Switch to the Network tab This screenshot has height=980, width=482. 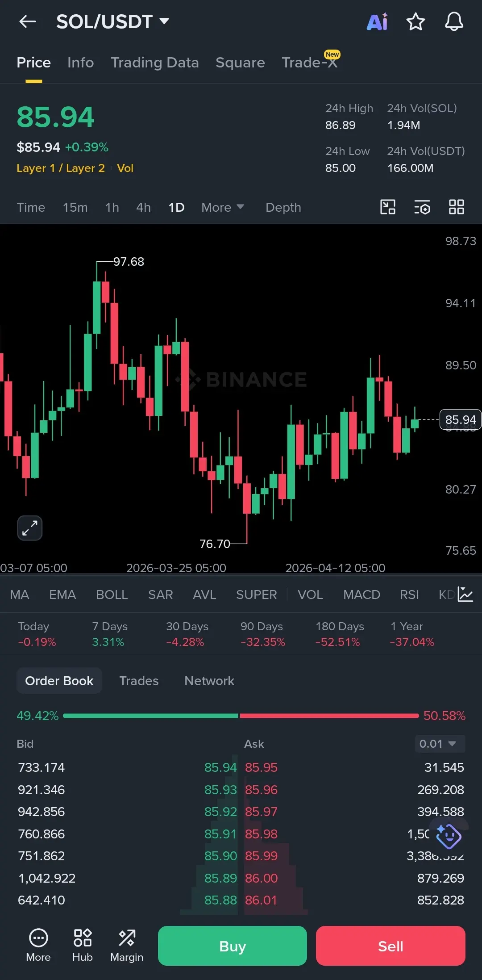209,681
